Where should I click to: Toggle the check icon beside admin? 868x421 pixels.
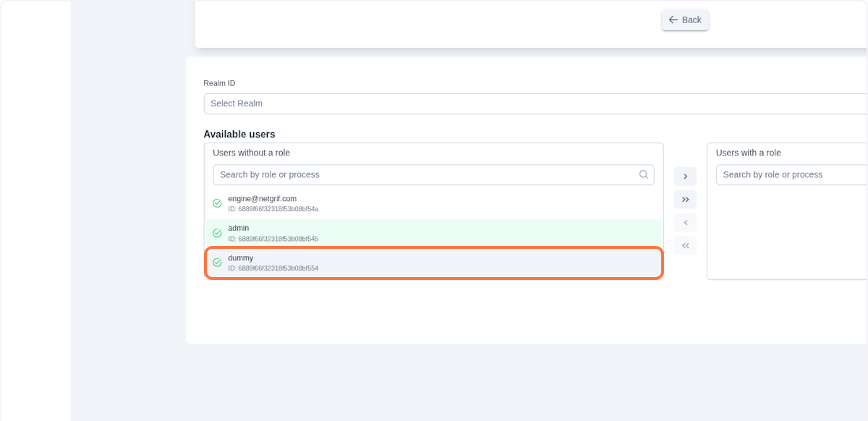click(217, 233)
